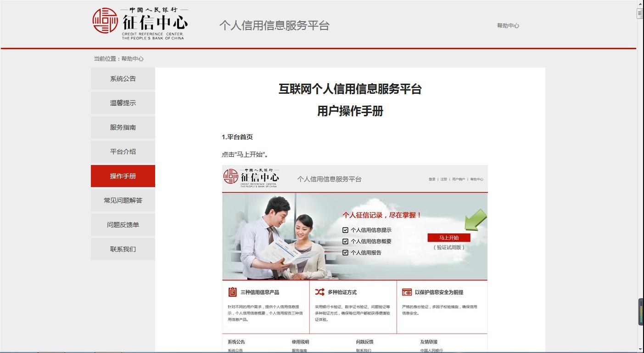This screenshot has height=353, width=644.
Task: Click the slogan 个人征信记录，尽在掌握！
Action: pyautogui.click(x=382, y=215)
